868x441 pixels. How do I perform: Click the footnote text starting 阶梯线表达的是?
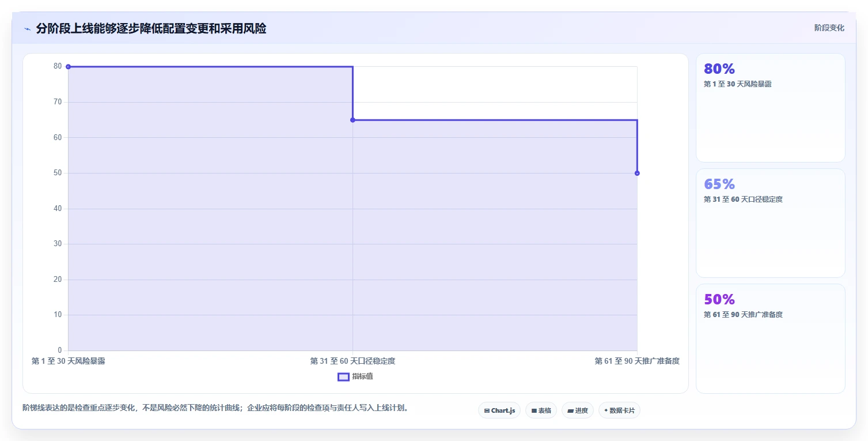pyautogui.click(x=217, y=408)
